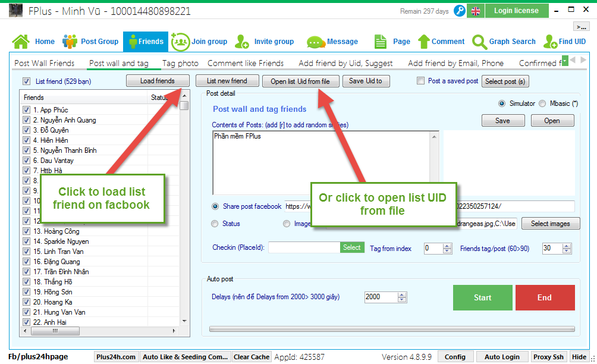This screenshot has height=364, width=597.
Task: Click the Save Uid to button
Action: click(366, 81)
